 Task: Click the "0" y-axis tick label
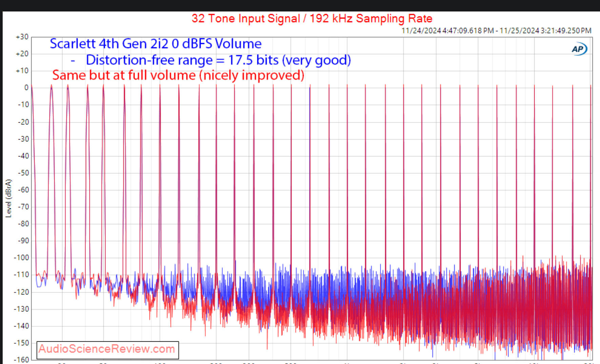(x=26, y=88)
